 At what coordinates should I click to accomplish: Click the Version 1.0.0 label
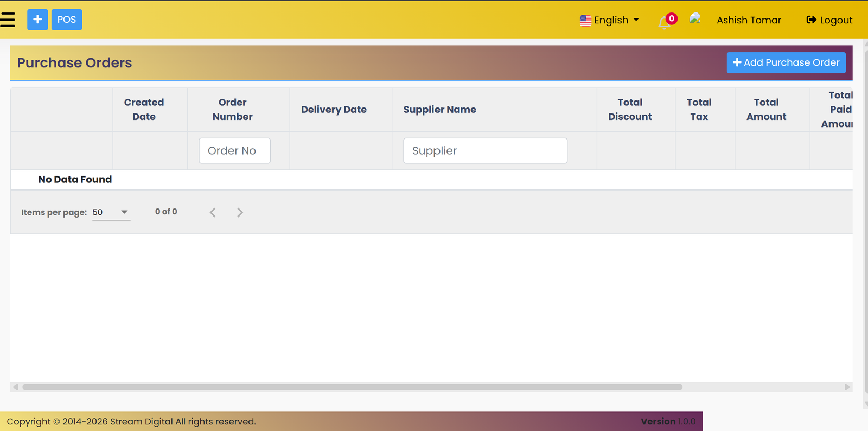[x=668, y=422]
